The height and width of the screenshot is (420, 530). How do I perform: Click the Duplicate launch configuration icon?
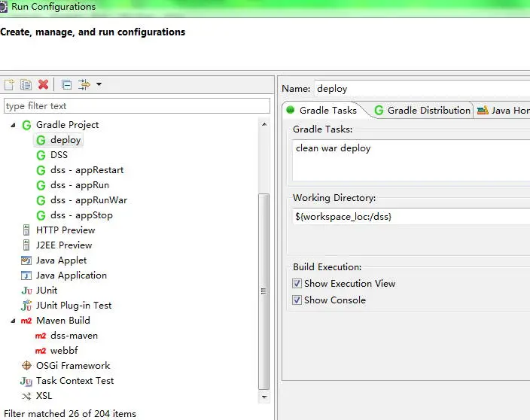click(x=26, y=84)
